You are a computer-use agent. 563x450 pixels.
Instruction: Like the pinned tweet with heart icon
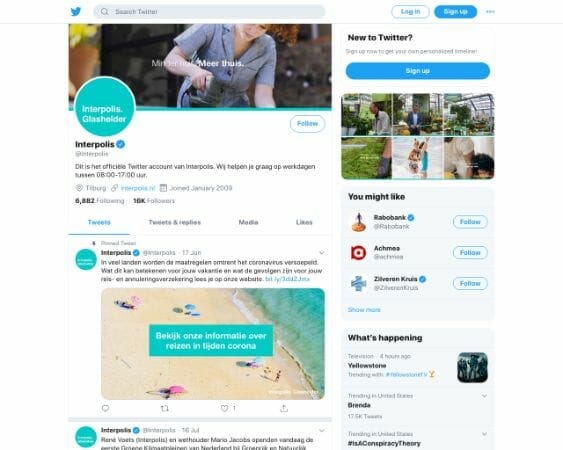pyautogui.click(x=224, y=408)
